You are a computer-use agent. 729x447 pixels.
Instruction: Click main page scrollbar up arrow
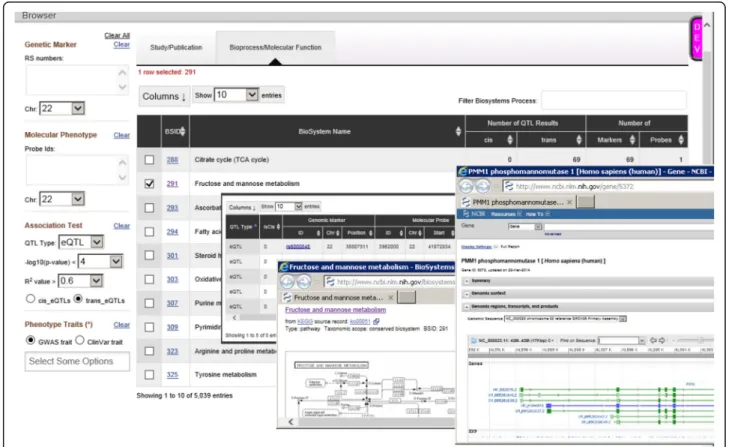[707, 25]
